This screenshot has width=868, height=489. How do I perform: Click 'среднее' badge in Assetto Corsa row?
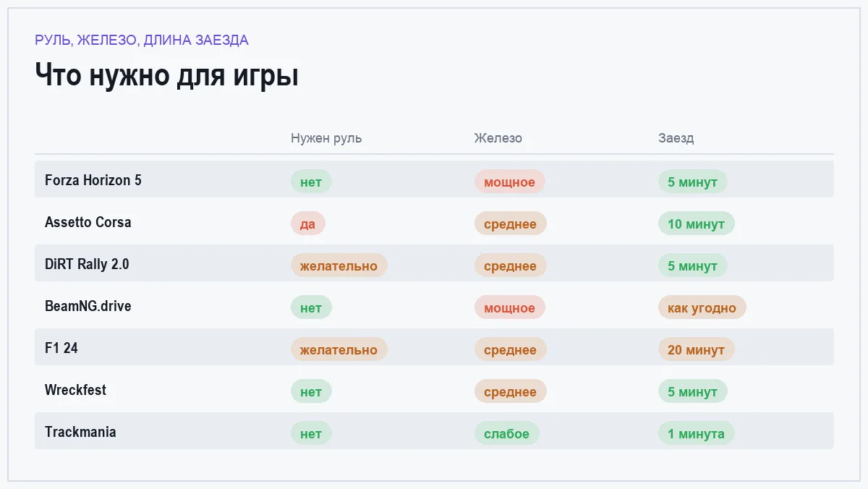click(511, 224)
